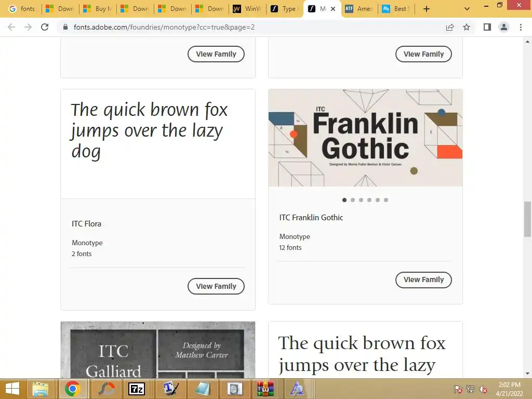Open the browser side panel
Screen dimensions: 532x399
tap(487, 27)
